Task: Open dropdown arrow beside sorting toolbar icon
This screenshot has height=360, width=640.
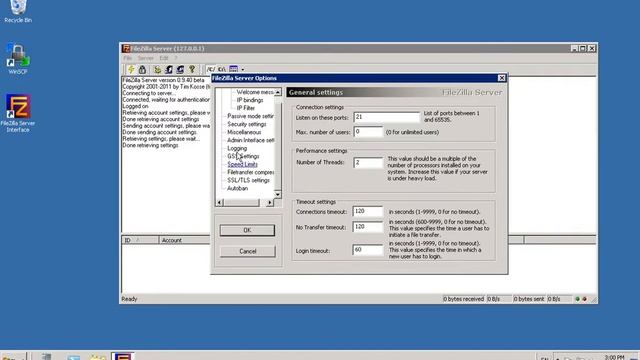Action: point(242,69)
